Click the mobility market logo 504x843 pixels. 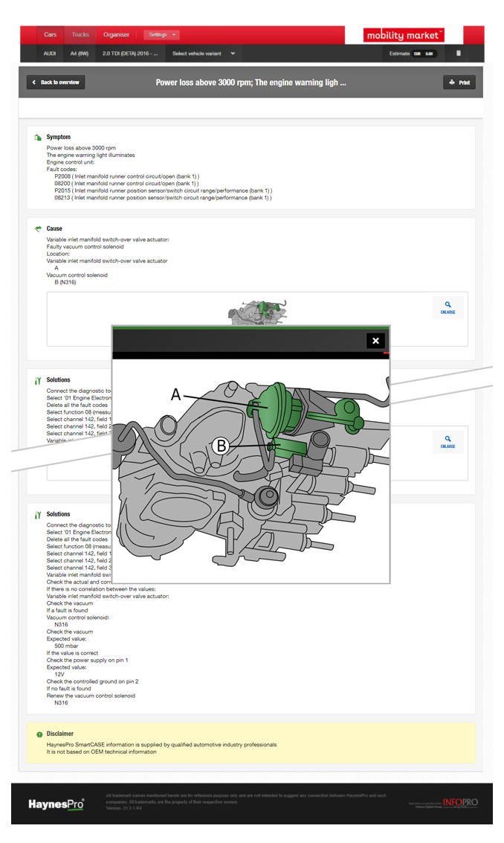coord(404,35)
